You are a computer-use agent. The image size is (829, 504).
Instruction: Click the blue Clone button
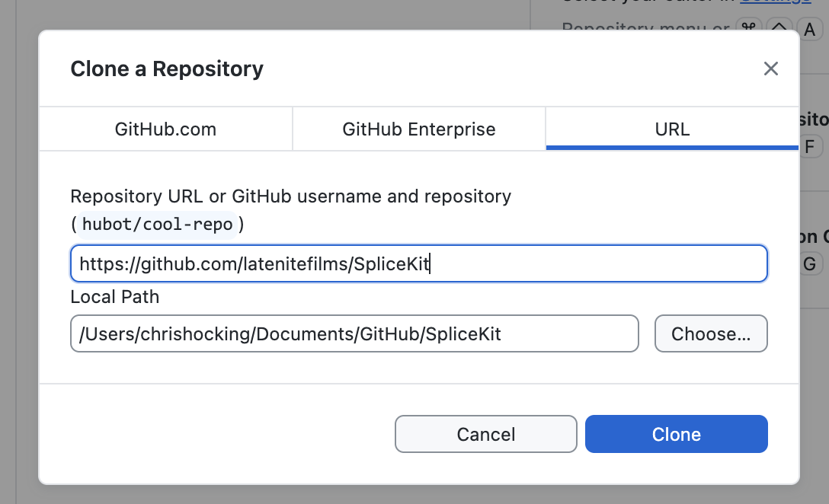676,434
